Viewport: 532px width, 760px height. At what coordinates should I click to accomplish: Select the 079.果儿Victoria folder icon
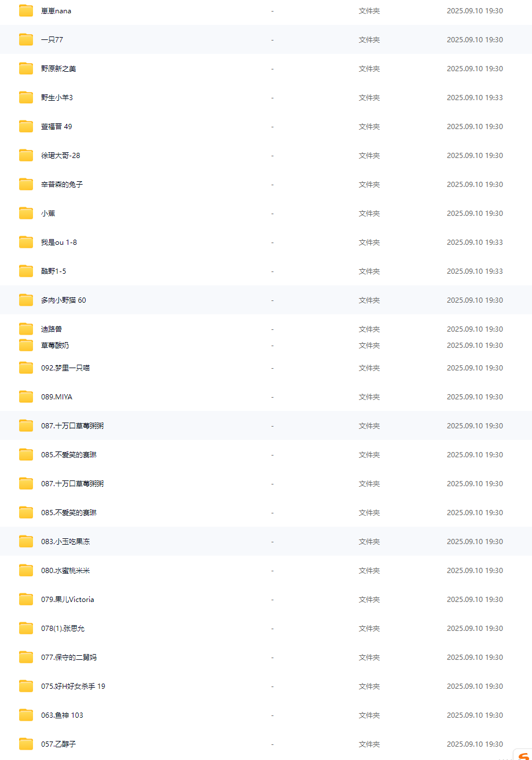pos(26,599)
